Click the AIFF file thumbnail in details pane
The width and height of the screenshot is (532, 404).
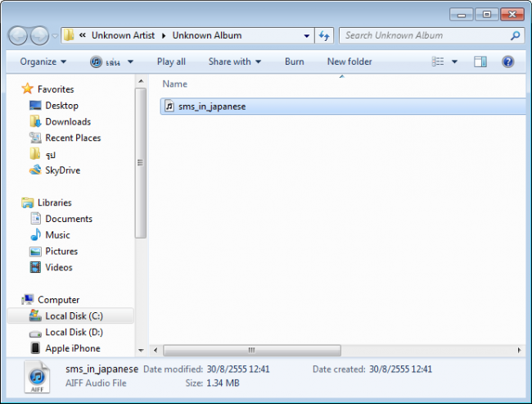(x=37, y=377)
